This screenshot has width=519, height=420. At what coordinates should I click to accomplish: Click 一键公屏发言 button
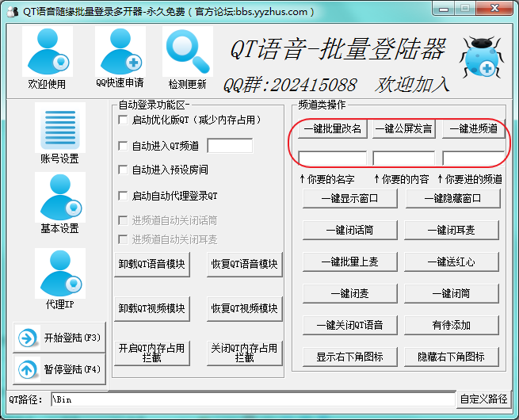click(x=404, y=128)
